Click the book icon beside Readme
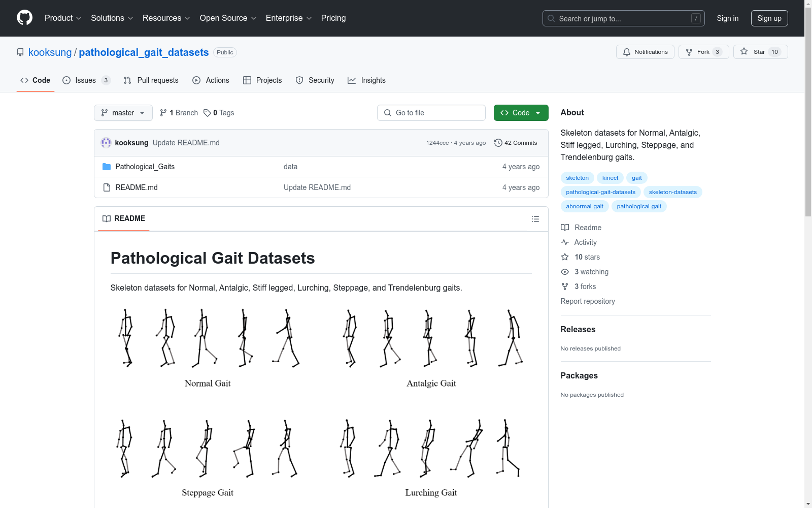Screen dimensions: 812x508 point(564,228)
